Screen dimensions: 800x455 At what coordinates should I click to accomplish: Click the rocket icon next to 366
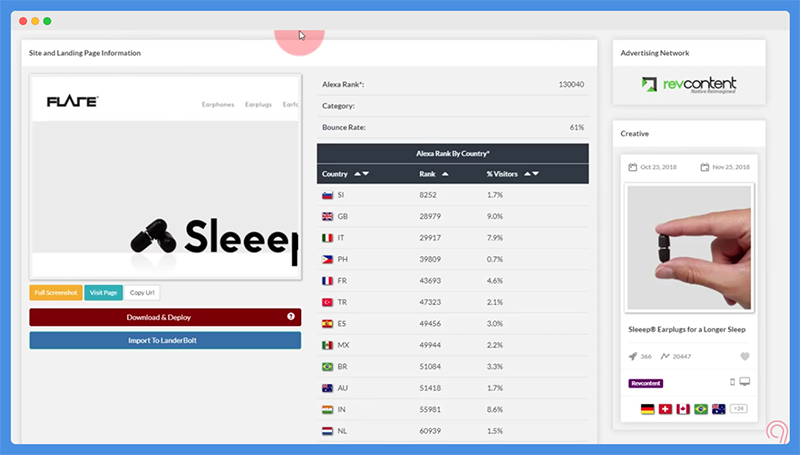click(633, 357)
